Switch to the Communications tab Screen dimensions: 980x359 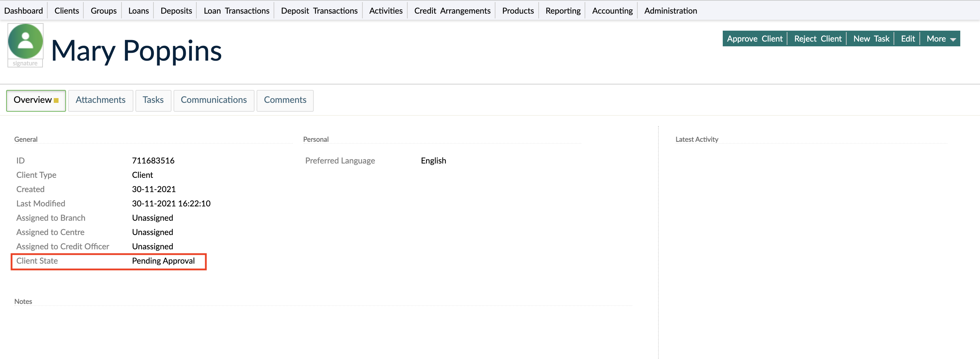[x=213, y=100]
